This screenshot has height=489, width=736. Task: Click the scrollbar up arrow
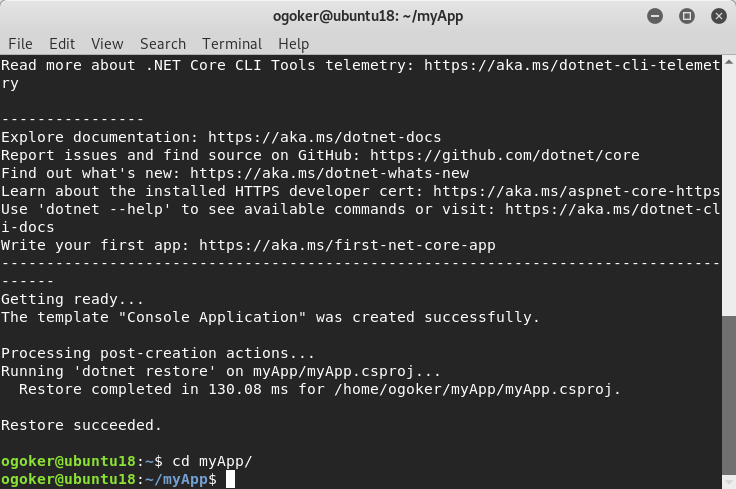(x=728, y=61)
